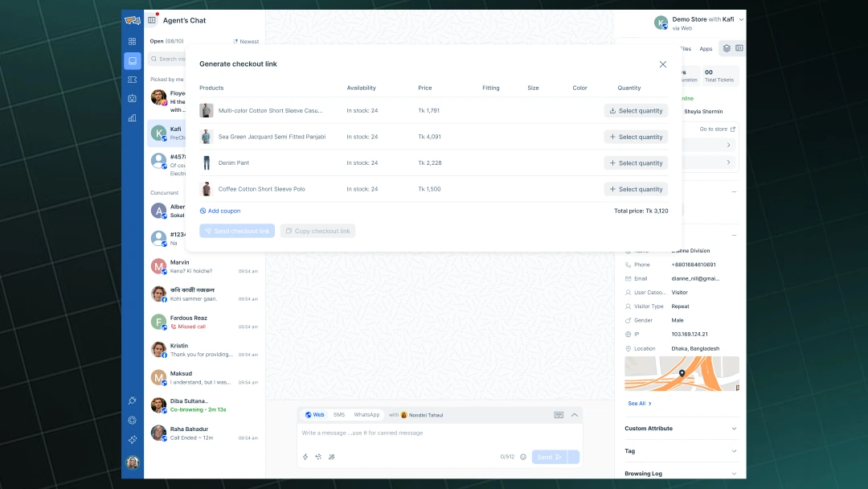Expand the Demo Store with Kafi dropdown

coord(740,20)
